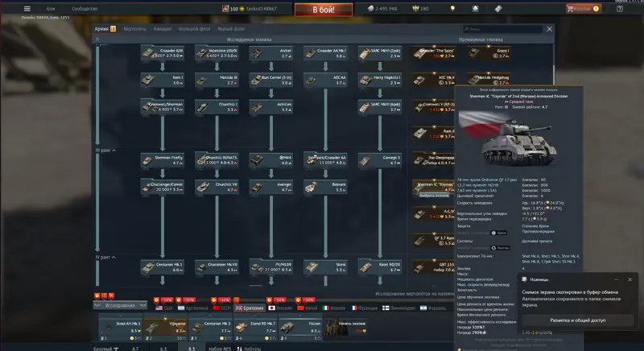Select the Japan flag nation
Image resolution: width=644 pixels, height=351 pixels.
coord(280,308)
